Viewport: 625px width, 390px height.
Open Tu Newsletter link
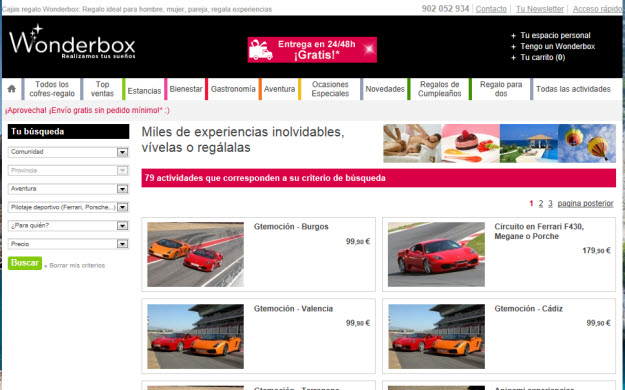click(540, 9)
